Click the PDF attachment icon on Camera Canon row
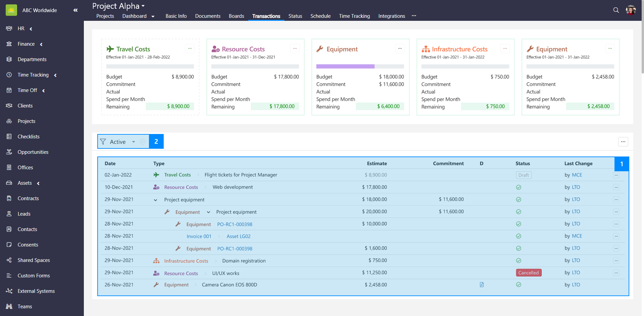The image size is (644, 316). tap(482, 284)
